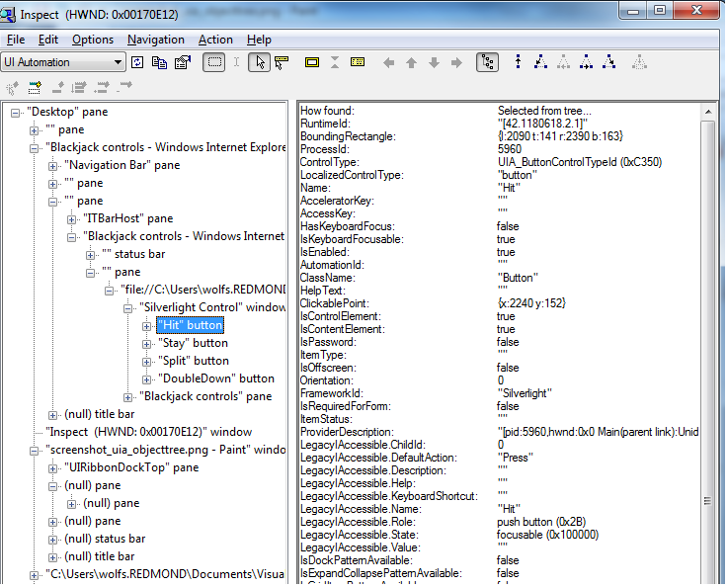The image size is (728, 588).
Task: Click the Watch Tooltips toolbar icon
Action: [283, 62]
